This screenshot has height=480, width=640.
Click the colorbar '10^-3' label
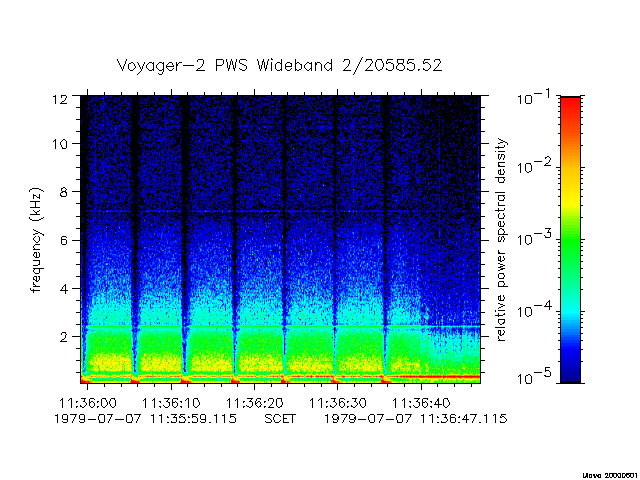pyautogui.click(x=533, y=237)
